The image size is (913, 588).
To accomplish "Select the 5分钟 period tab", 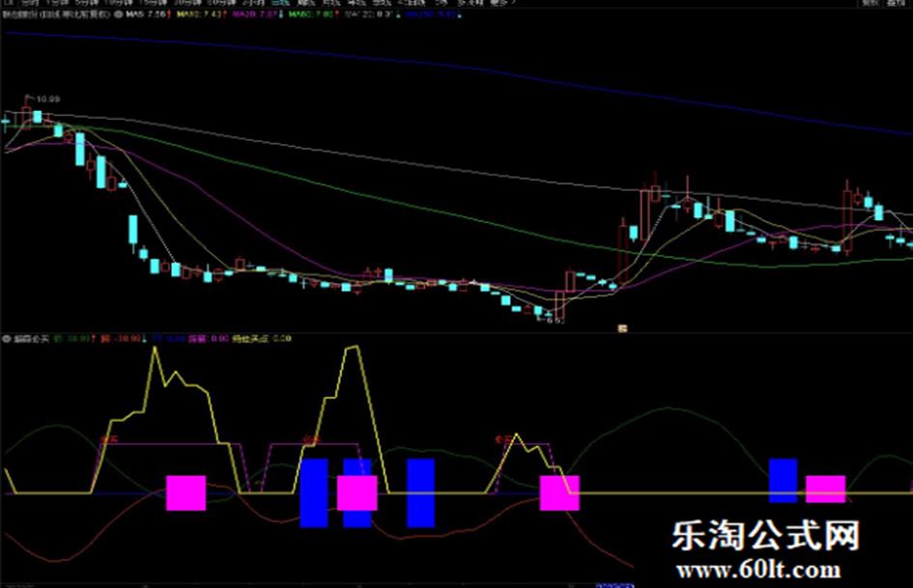I will 88,3.
